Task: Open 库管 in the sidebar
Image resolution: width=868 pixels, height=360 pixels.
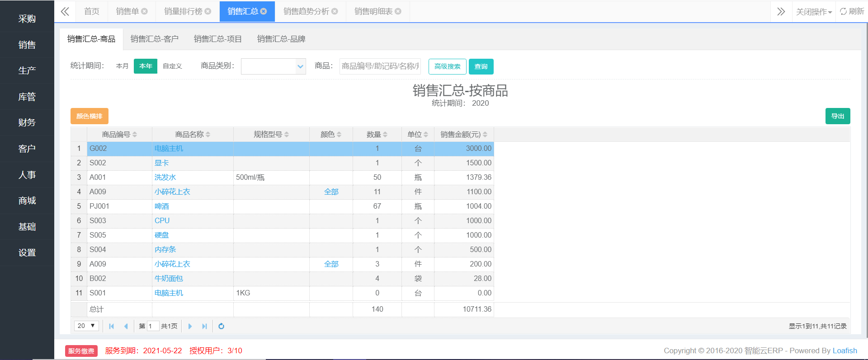Action: tap(27, 97)
